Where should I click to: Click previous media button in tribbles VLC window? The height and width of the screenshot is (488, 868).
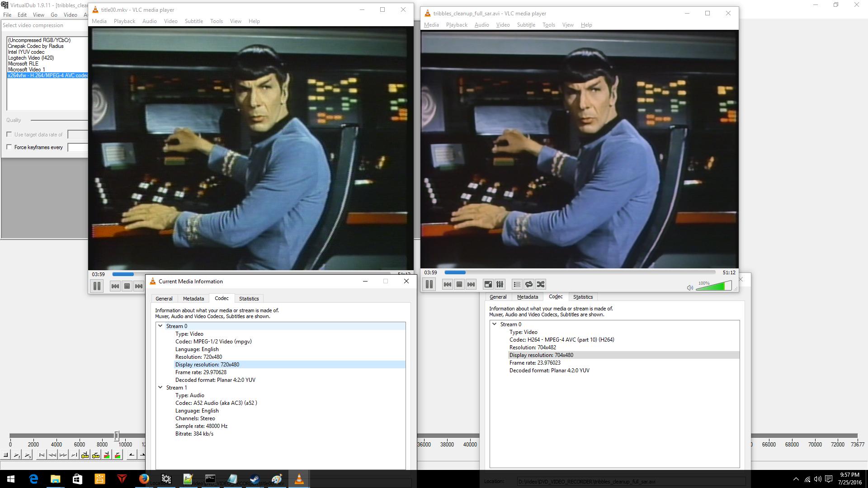(x=448, y=284)
